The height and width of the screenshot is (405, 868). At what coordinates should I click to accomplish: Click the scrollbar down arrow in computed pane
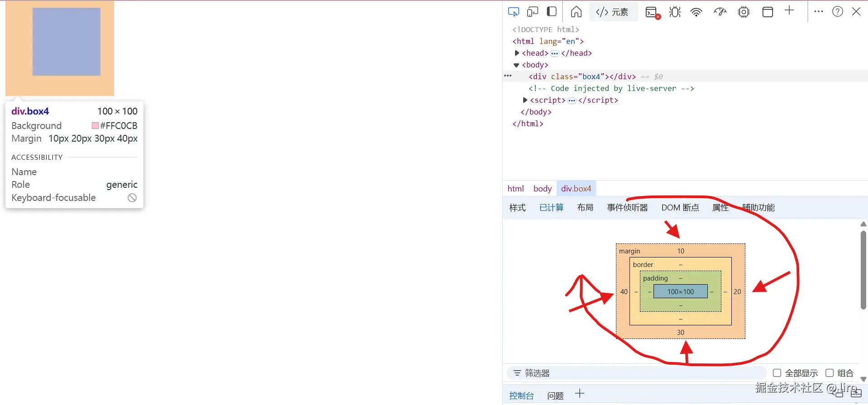pos(863,379)
